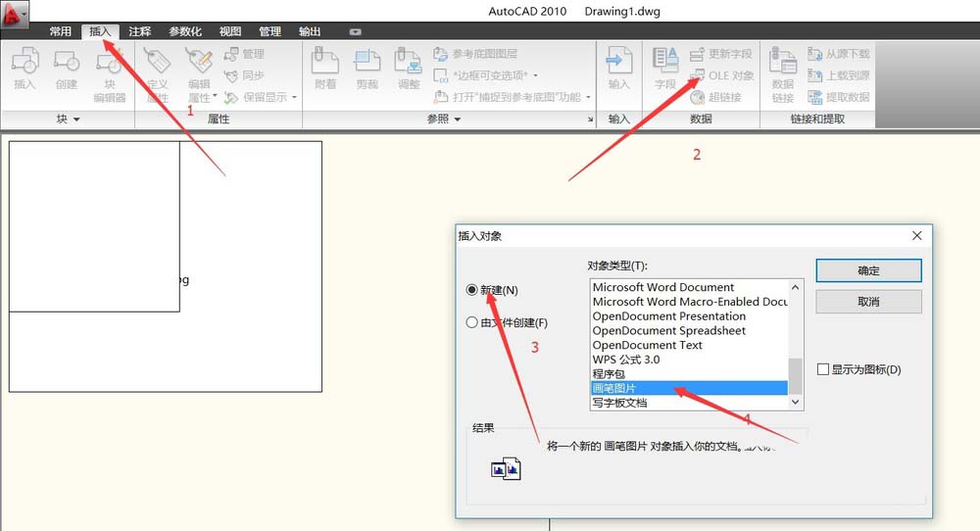Screen dimensions: 980x531
Task: Select 画笔图片 in object type list
Action: point(689,388)
